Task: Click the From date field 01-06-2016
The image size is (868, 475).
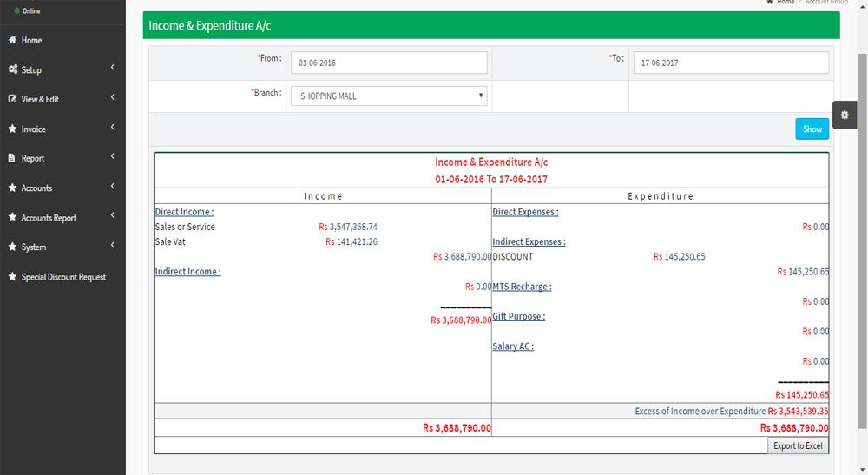Action: tap(389, 63)
